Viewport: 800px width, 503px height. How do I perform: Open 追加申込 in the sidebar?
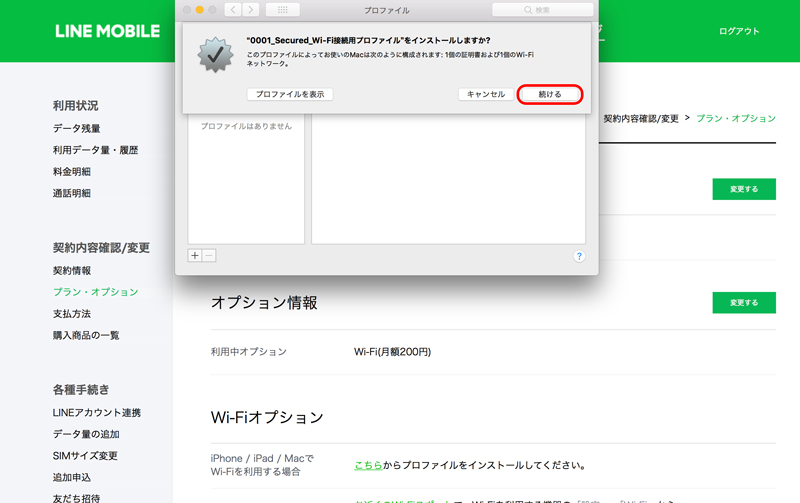72,477
